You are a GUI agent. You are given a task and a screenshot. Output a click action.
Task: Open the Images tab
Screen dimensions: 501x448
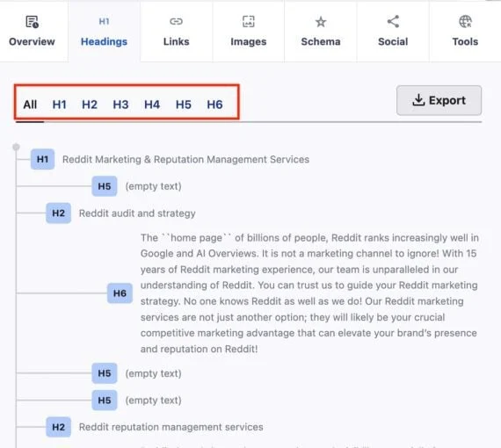(248, 32)
